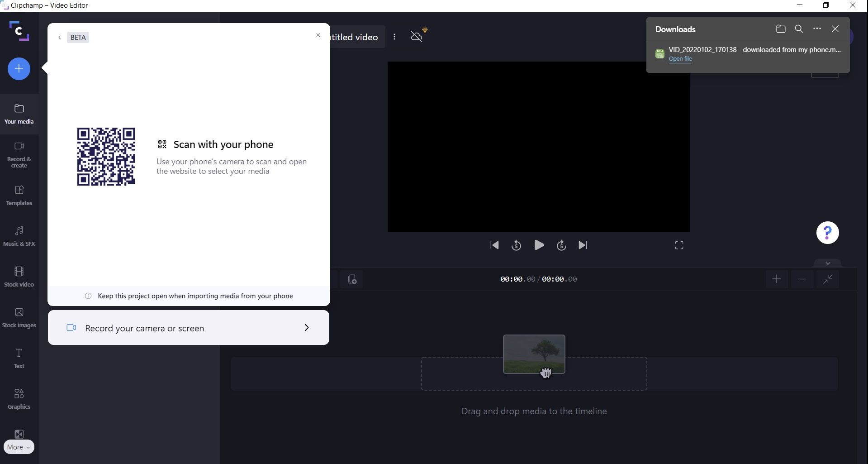
Task: Click the cloud backup status icon
Action: pyautogui.click(x=417, y=37)
